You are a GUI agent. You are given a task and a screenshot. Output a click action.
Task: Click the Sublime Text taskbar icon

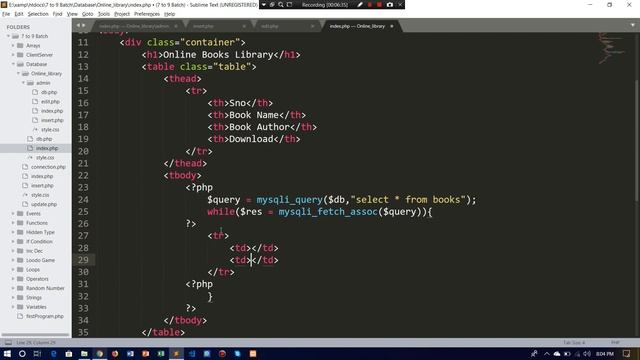pos(176,353)
